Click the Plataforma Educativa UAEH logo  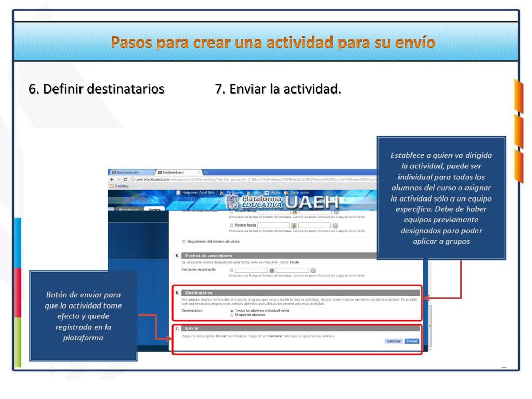pyautogui.click(x=283, y=202)
